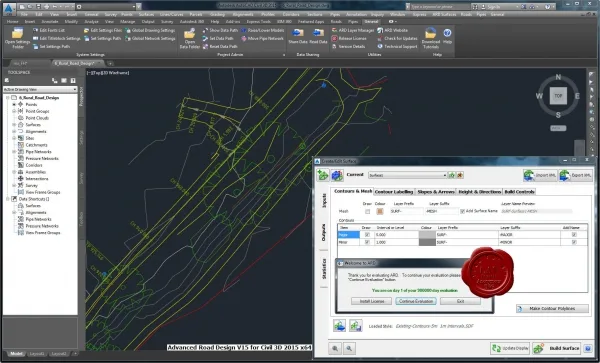
Task: Open the Slopes & Arrows tab
Action: pos(436,192)
